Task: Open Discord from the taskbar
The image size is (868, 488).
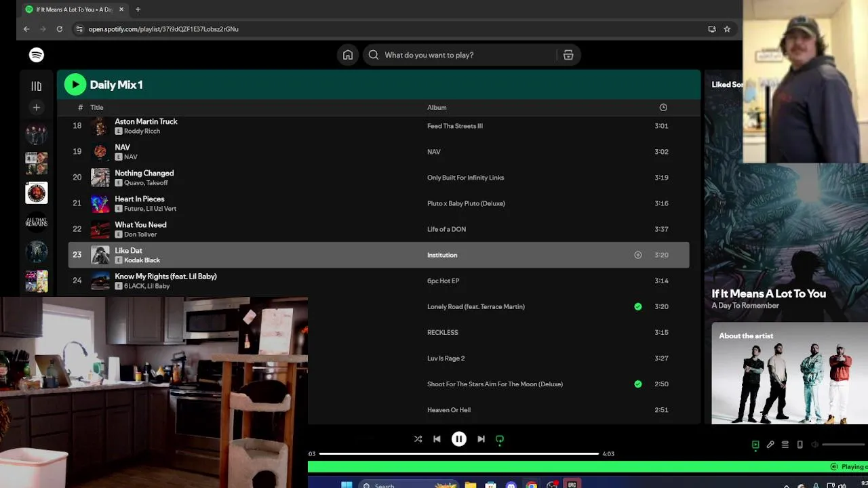Action: (511, 485)
